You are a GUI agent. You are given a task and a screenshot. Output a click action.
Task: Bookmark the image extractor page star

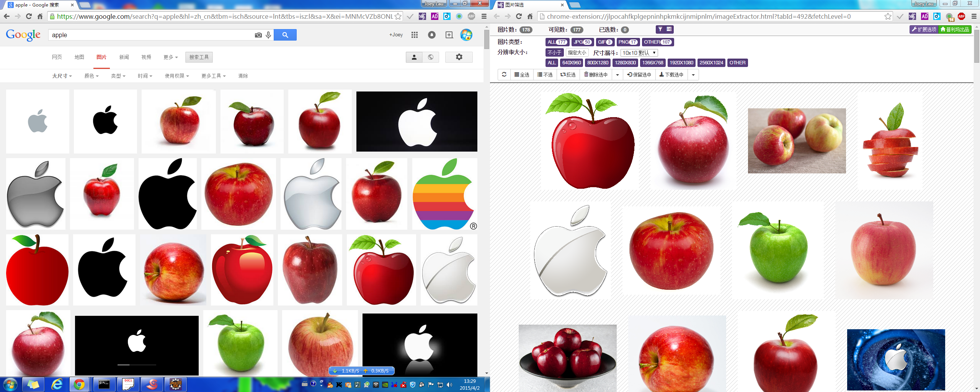tap(888, 16)
